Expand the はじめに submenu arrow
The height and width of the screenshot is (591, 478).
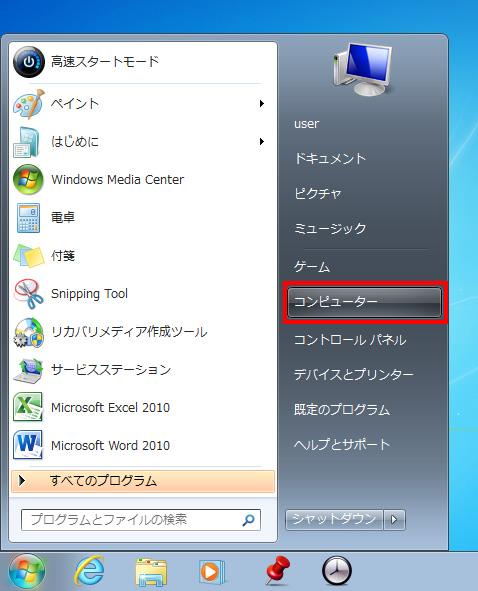coord(262,142)
